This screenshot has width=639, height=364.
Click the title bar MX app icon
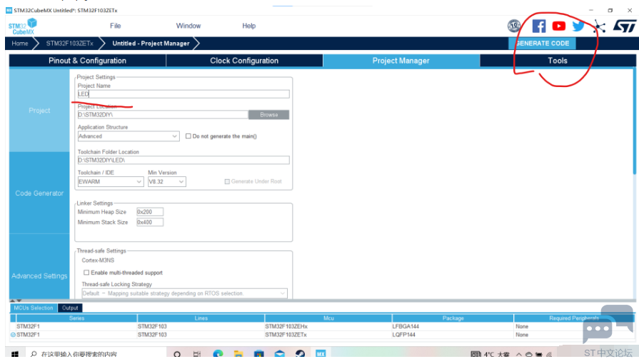(9, 10)
